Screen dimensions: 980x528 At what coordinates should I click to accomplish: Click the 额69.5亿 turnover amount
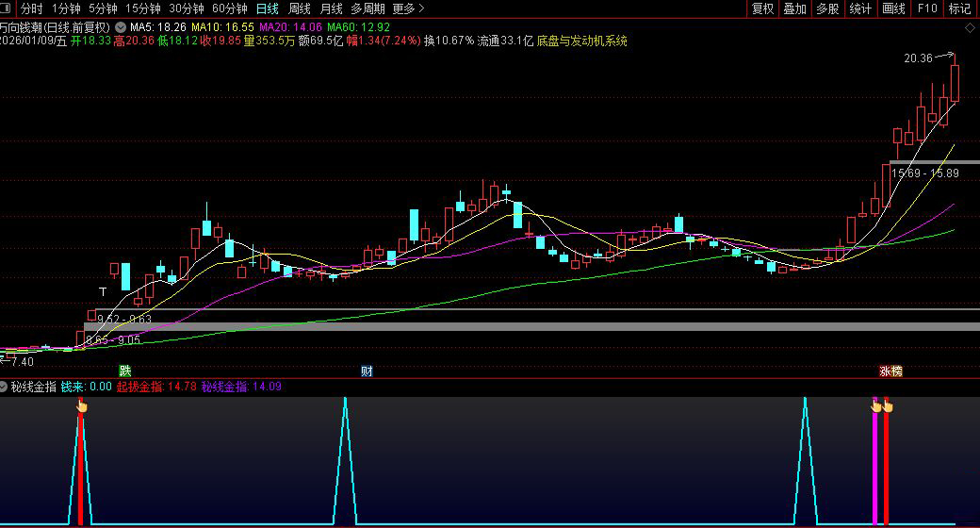coord(320,41)
